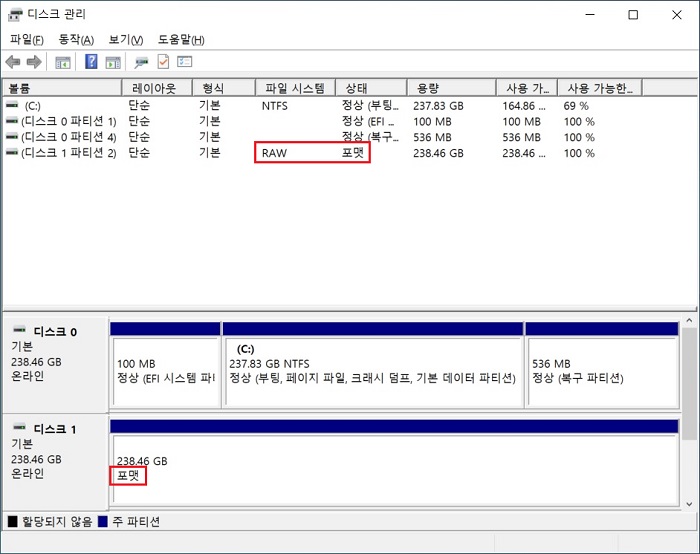This screenshot has width=700, height=554.
Task: Click the checkmark document toolbar icon
Action: (163, 62)
